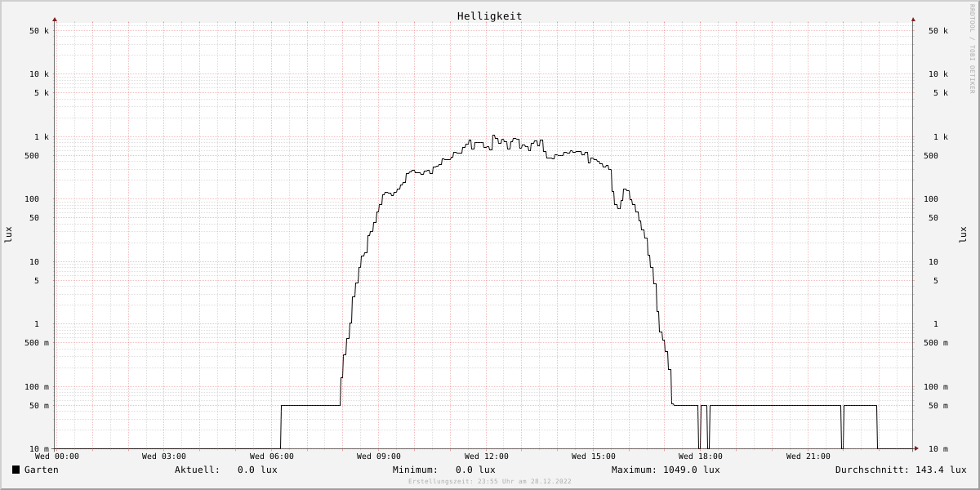Click the right axis '10 m' label
Viewport: 980px width, 490px height.
click(x=938, y=449)
